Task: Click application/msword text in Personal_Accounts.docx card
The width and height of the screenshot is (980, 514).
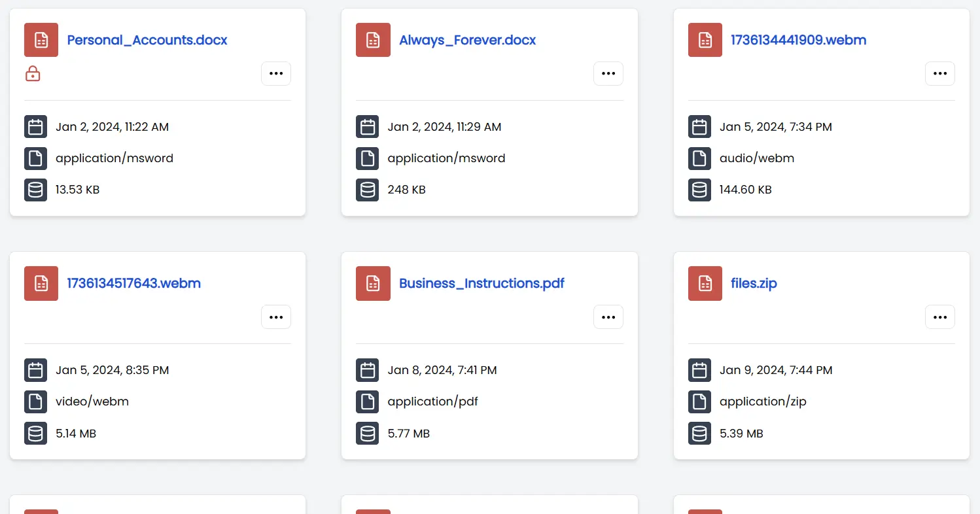Action: 114,158
